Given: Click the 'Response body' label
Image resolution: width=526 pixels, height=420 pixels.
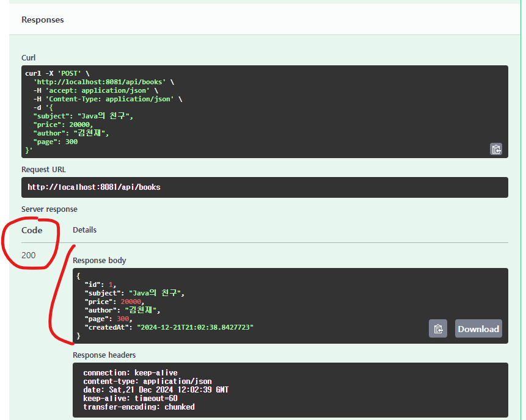Looking at the screenshot, I should (100, 261).
